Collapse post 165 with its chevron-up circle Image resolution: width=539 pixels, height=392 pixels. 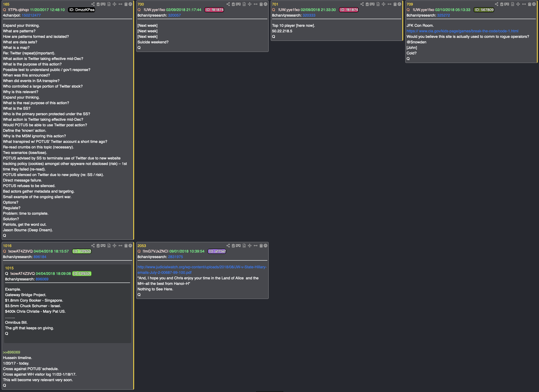pyautogui.click(x=130, y=4)
